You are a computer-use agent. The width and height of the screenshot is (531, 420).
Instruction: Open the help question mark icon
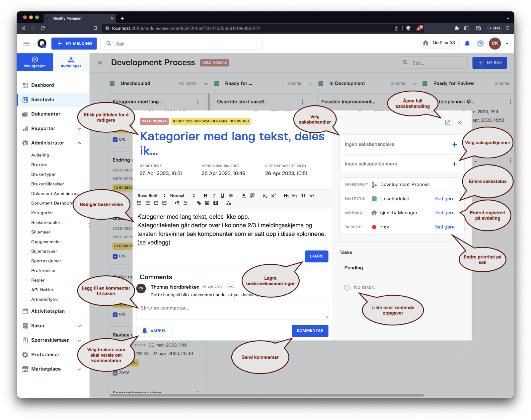tap(480, 43)
